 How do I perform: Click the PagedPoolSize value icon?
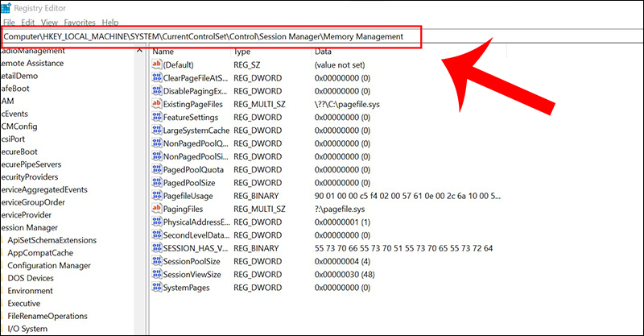156,182
